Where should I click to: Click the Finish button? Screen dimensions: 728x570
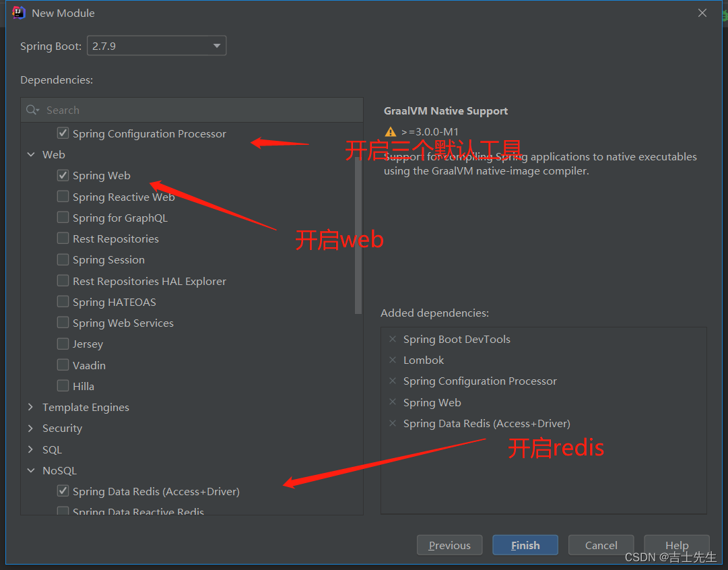pyautogui.click(x=525, y=545)
